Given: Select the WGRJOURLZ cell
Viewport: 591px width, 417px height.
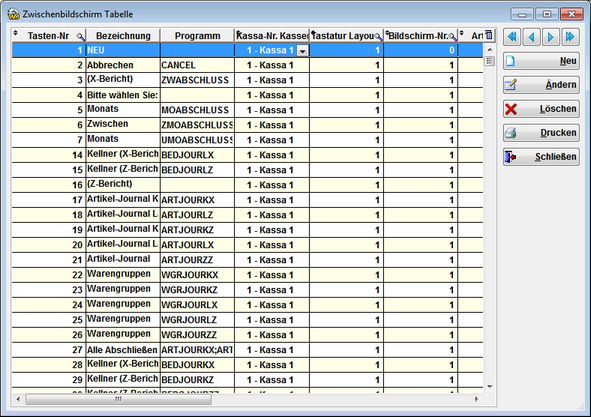Looking at the screenshot, I should [197, 320].
